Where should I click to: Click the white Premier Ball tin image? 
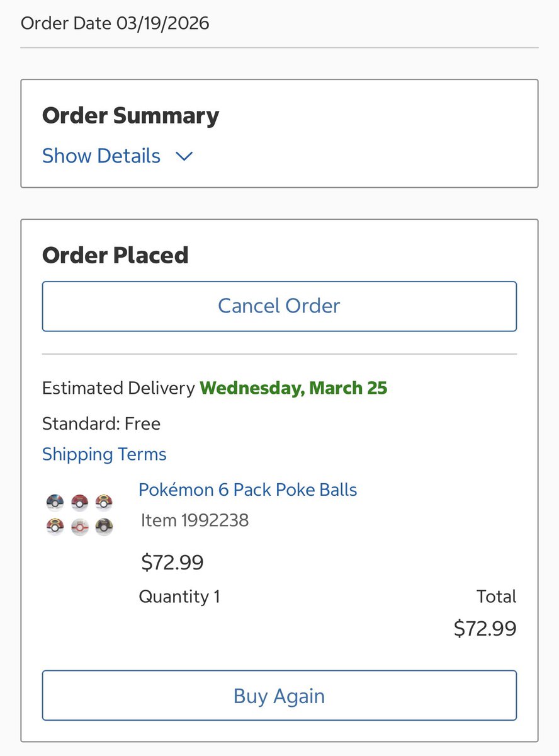tap(80, 526)
